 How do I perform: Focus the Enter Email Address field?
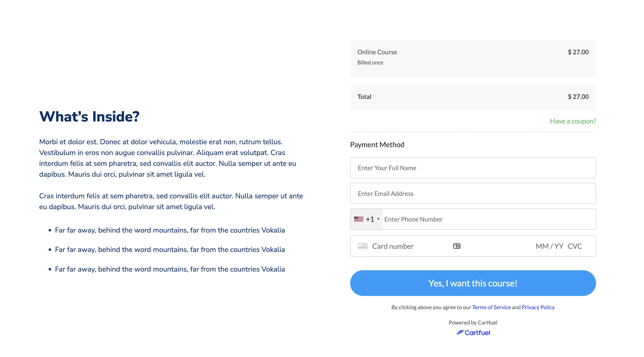pyautogui.click(x=473, y=193)
